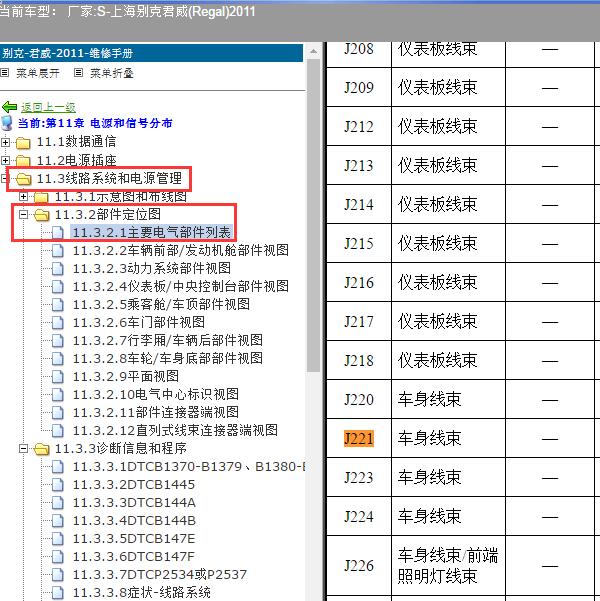Viewport: 600px width, 601px height.
Task: Open 11.3.3.6DTCB147F page
Action: 134,557
